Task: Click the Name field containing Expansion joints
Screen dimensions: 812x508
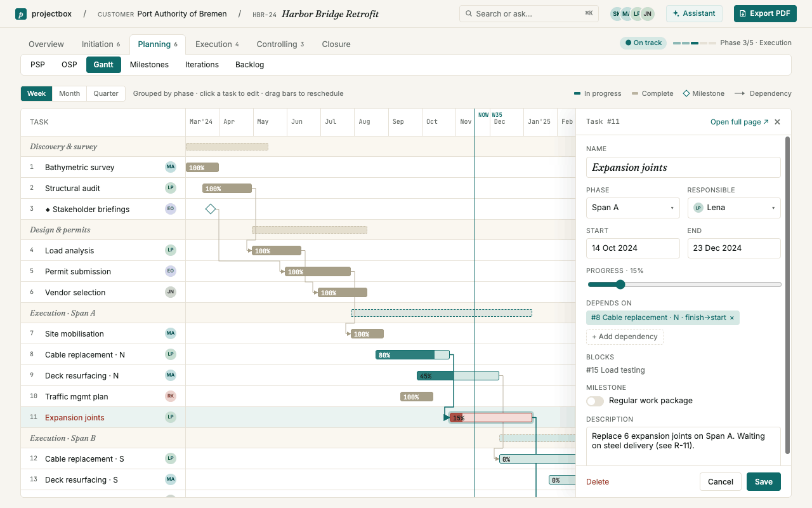Action: point(683,168)
